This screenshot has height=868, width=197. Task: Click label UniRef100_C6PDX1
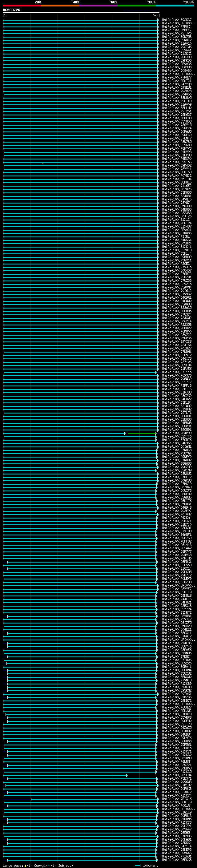click(x=176, y=562)
